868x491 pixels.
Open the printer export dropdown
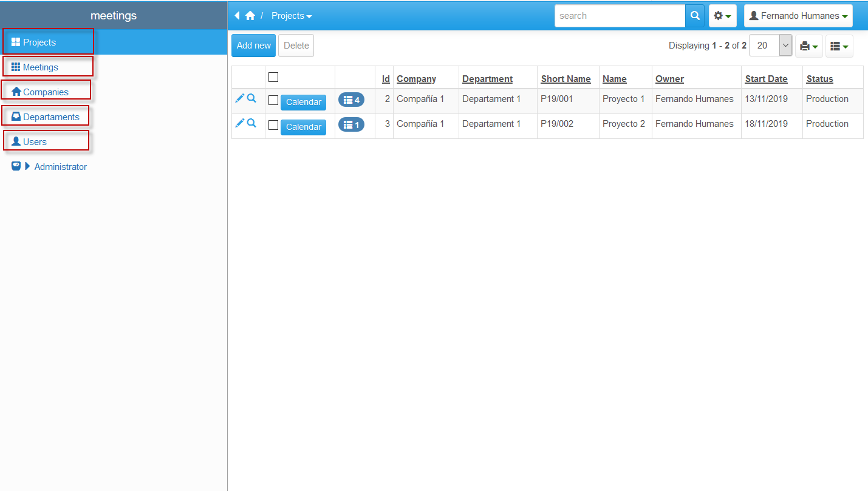click(x=809, y=46)
